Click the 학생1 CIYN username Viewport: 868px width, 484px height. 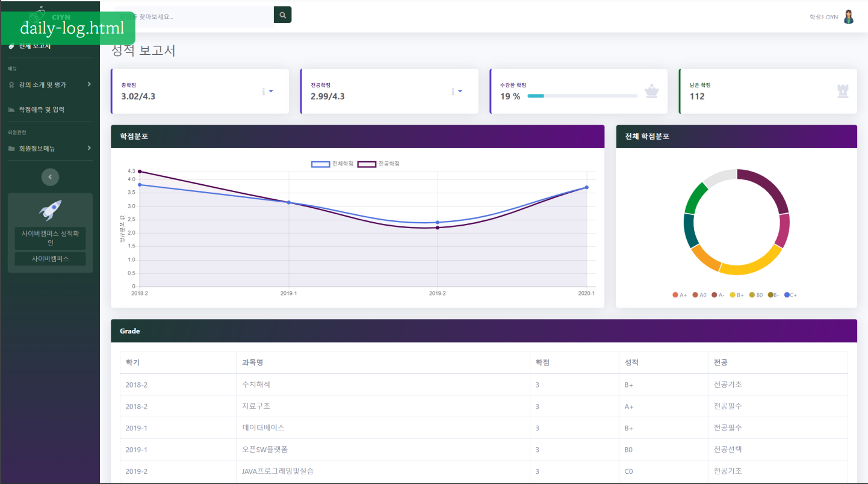[x=823, y=17]
